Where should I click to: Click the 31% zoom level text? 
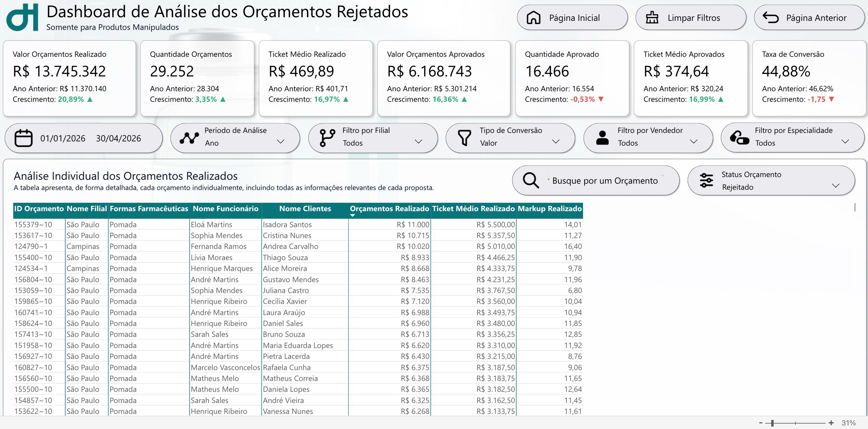click(x=848, y=423)
